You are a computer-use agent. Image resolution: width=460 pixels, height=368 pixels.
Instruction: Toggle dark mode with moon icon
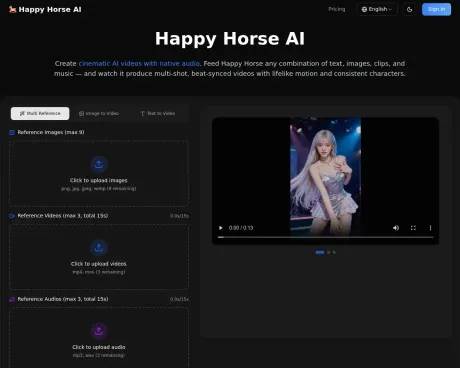[x=409, y=9]
